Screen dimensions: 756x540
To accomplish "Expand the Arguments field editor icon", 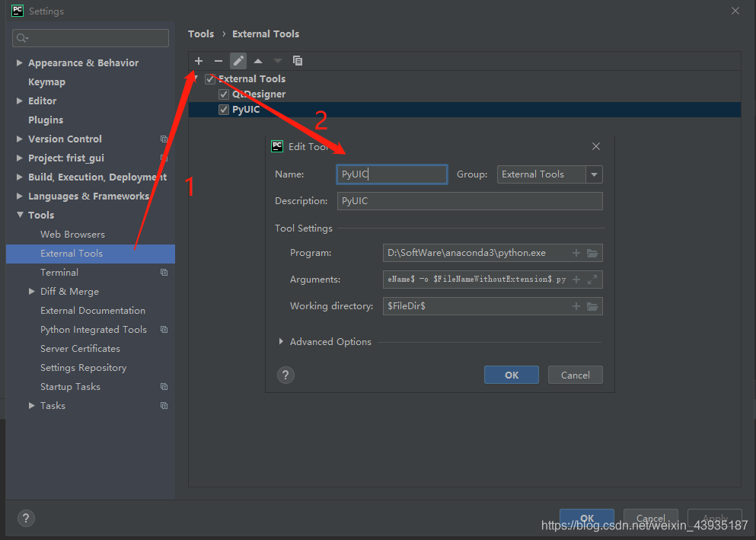I will 592,280.
